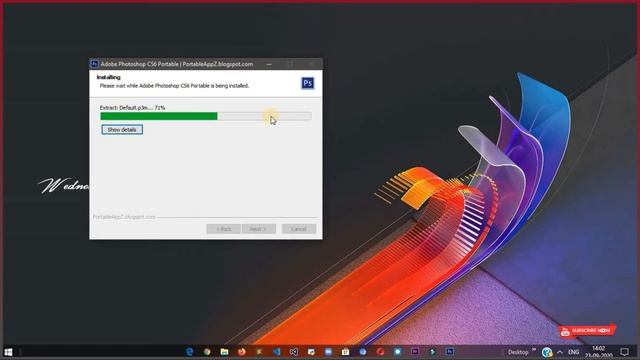Viewport: 640px width, 360px height.
Task: Show hidden system tray icons
Action: pyautogui.click(x=560, y=352)
